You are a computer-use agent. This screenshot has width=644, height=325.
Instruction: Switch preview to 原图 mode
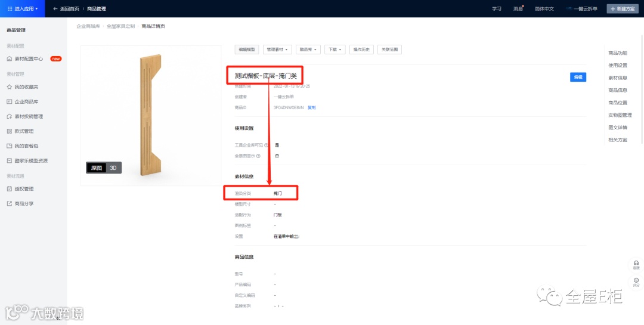[x=97, y=168]
